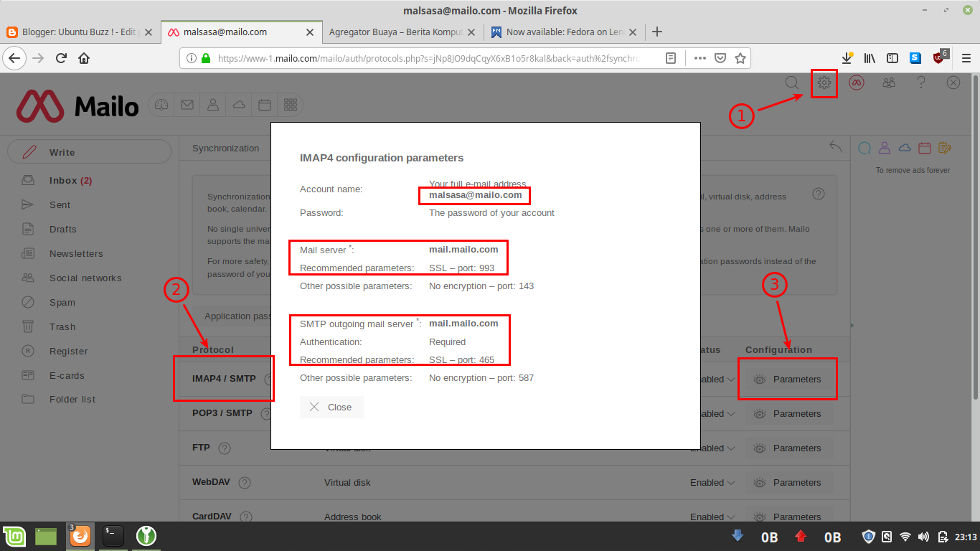980x551 pixels.
Task: Click the notes pencil icon in the right panel
Action: [x=945, y=148]
